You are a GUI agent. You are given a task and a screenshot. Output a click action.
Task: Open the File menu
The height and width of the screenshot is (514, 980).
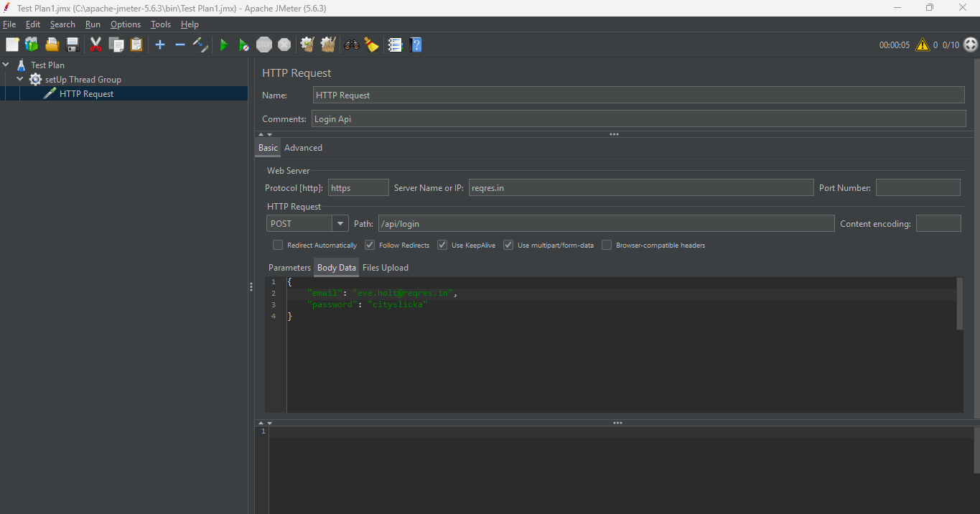(x=9, y=24)
